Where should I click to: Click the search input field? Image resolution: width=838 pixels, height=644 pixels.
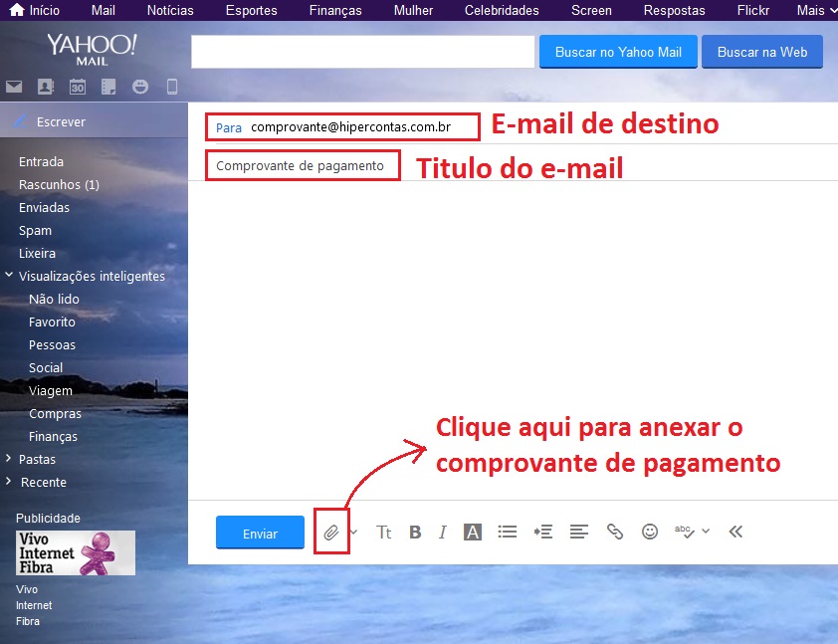pos(363,52)
